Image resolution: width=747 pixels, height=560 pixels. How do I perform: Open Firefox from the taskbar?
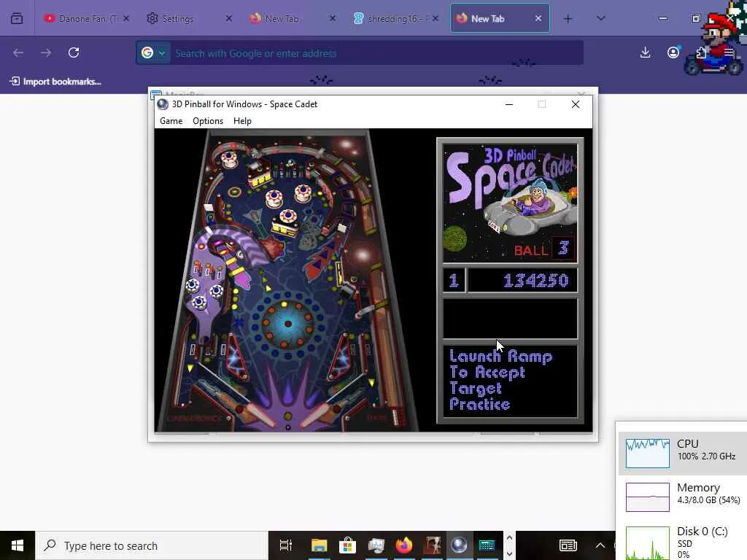404,545
